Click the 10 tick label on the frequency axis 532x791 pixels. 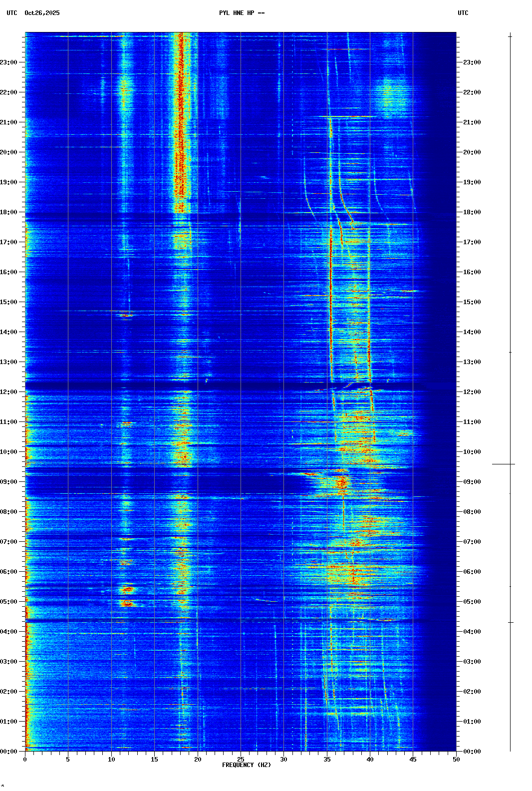[111, 760]
